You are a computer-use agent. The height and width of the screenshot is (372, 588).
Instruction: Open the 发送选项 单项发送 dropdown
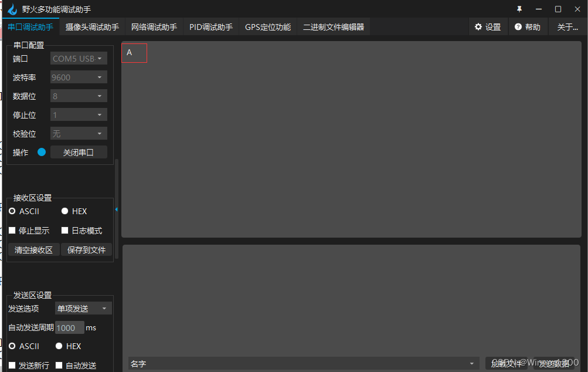tap(83, 309)
